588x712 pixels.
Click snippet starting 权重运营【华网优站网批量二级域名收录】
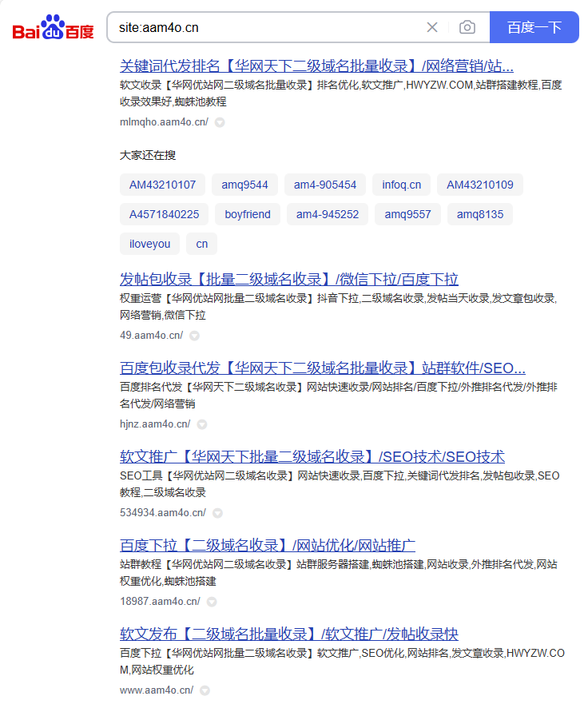click(338, 307)
